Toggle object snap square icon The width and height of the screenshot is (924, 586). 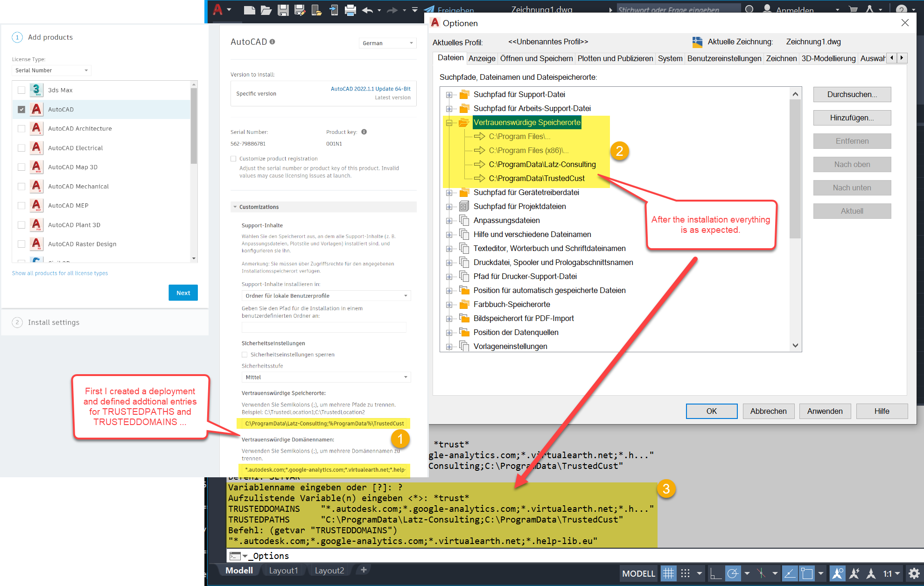(807, 573)
